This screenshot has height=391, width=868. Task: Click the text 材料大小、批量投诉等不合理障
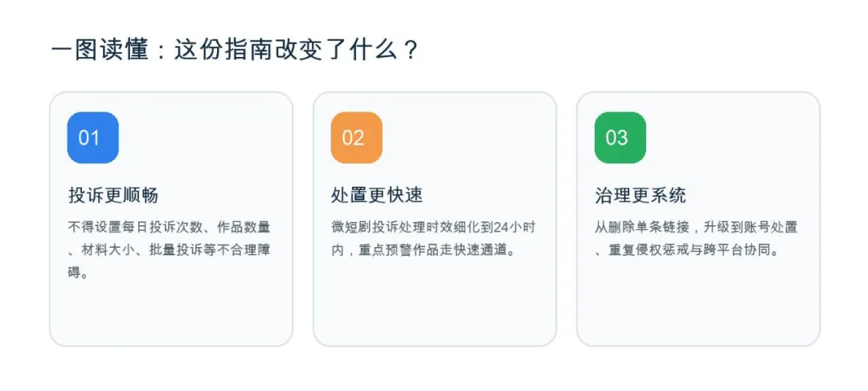click(175, 250)
